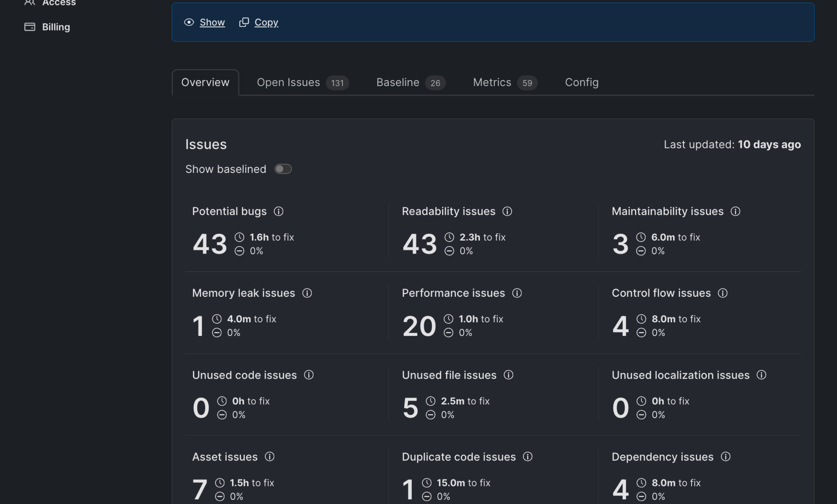The image size is (837, 504).
Task: Click the info icon next to Unused file issues
Action: click(x=508, y=375)
